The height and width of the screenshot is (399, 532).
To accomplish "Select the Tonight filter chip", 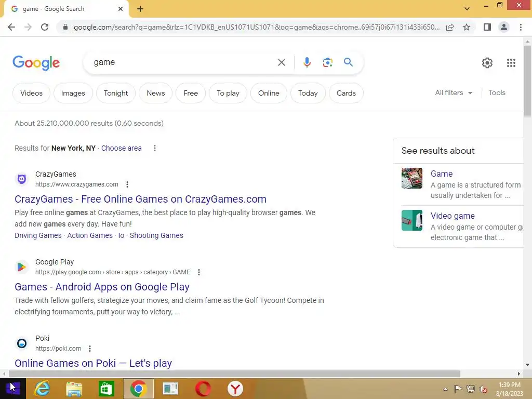I will pos(116,93).
